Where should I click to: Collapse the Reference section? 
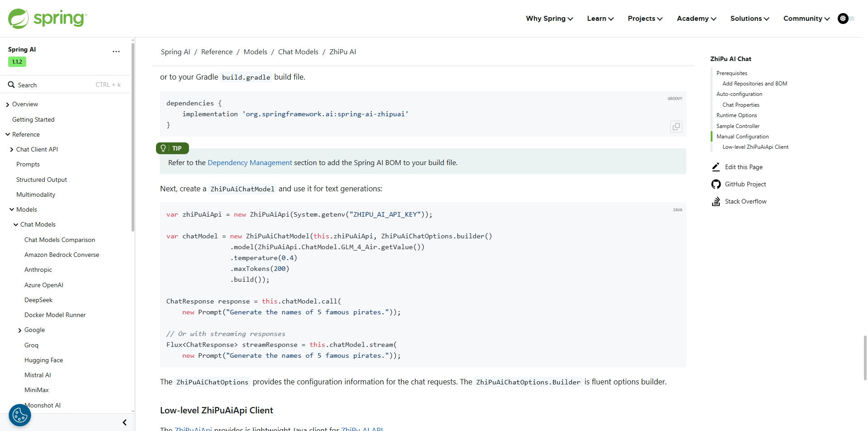[x=8, y=134]
